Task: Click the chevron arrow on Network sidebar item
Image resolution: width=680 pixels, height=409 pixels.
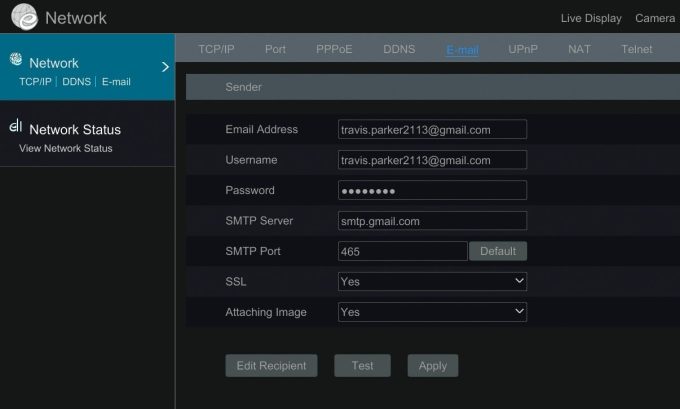Action: click(x=166, y=68)
